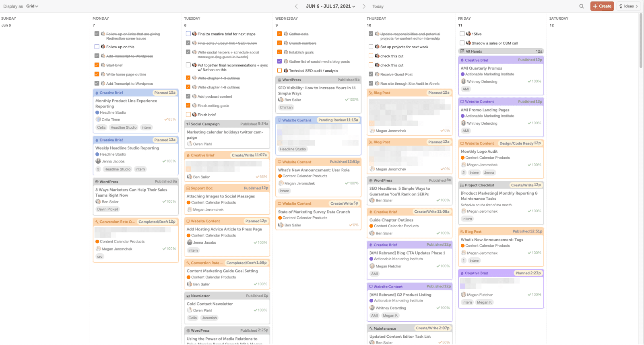644x345 pixels.
Task: Check 'Finalize creative brief for next steps'
Action: (x=188, y=34)
